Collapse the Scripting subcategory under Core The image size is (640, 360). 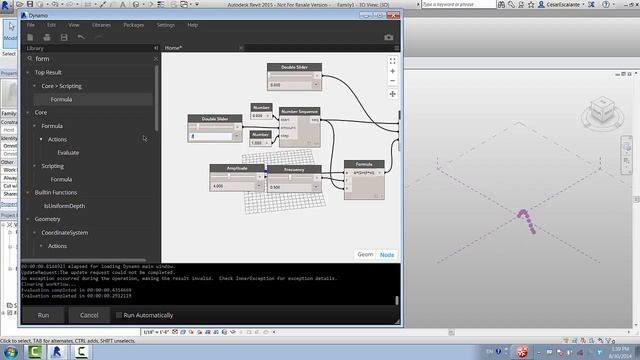[34, 166]
